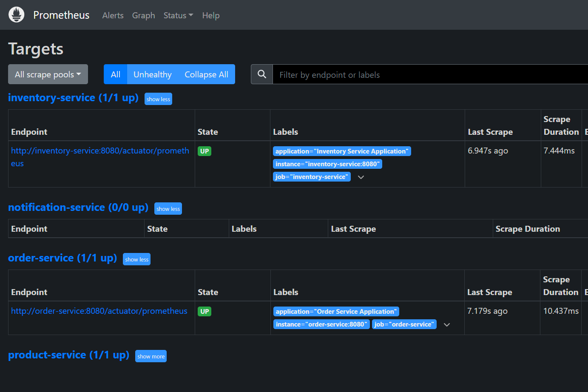The width and height of the screenshot is (588, 392).
Task: Click the Prometheus logo icon
Action: coord(16,14)
